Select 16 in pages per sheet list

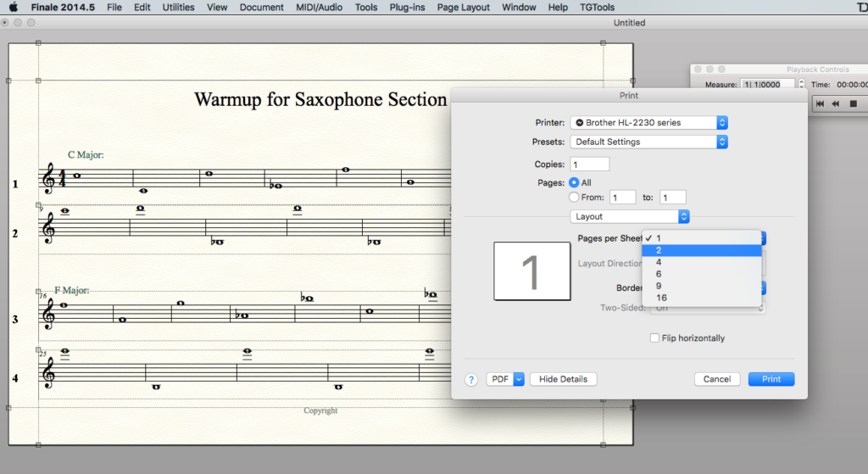[701, 298]
